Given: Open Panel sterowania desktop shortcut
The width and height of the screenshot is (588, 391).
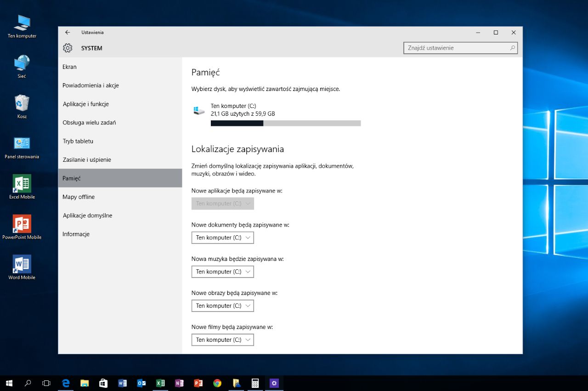Looking at the screenshot, I should tap(22, 144).
